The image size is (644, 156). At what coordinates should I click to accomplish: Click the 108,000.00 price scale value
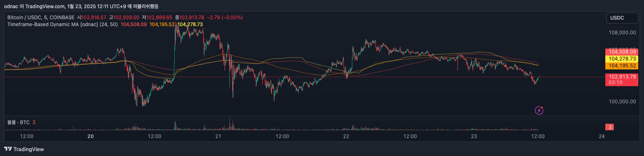click(622, 33)
